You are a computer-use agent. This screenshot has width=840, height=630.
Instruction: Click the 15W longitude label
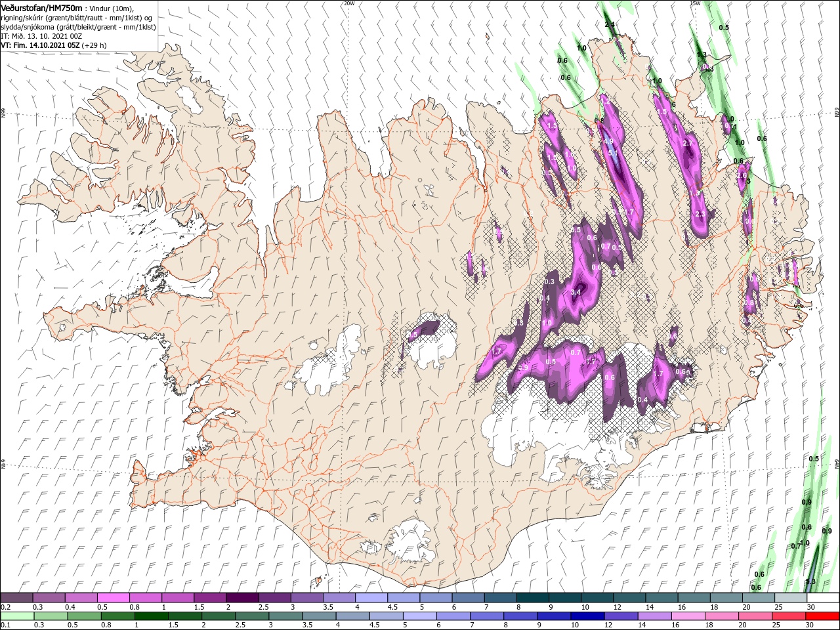695,3
